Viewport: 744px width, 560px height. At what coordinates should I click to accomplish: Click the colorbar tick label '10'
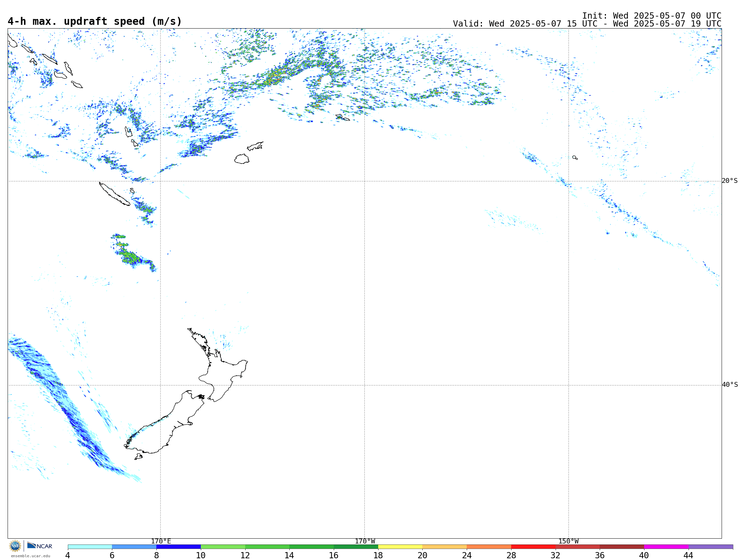pyautogui.click(x=201, y=555)
